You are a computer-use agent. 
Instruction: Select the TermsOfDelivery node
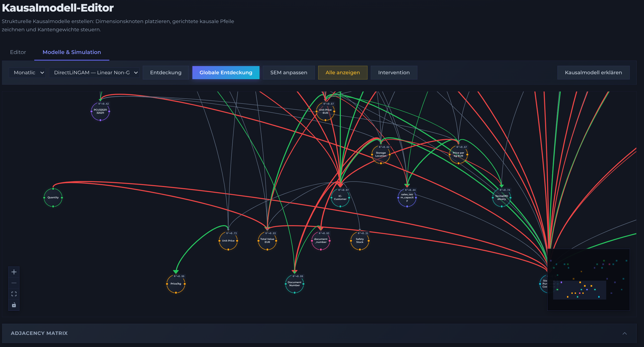pyautogui.click(x=501, y=197)
